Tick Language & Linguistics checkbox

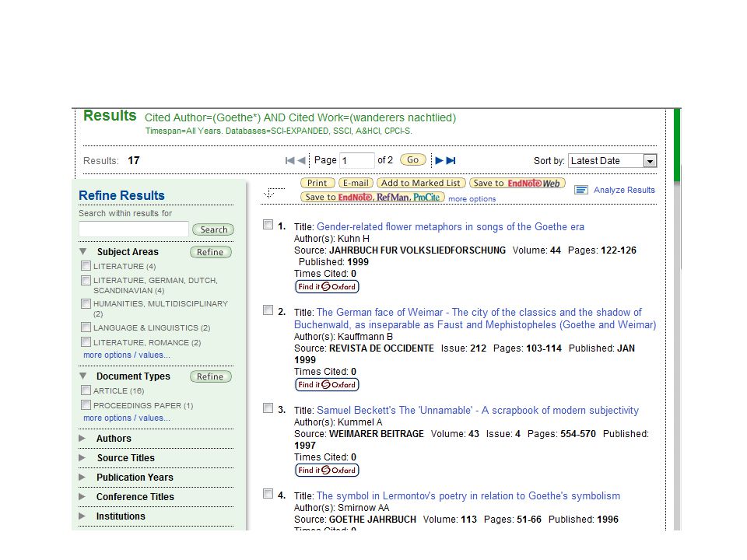pos(86,327)
